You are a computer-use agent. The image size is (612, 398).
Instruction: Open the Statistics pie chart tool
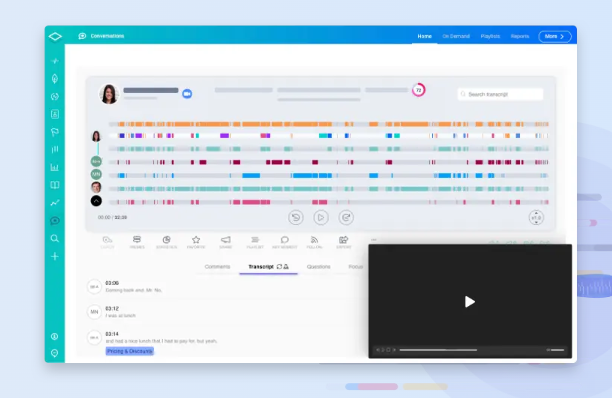pos(167,242)
